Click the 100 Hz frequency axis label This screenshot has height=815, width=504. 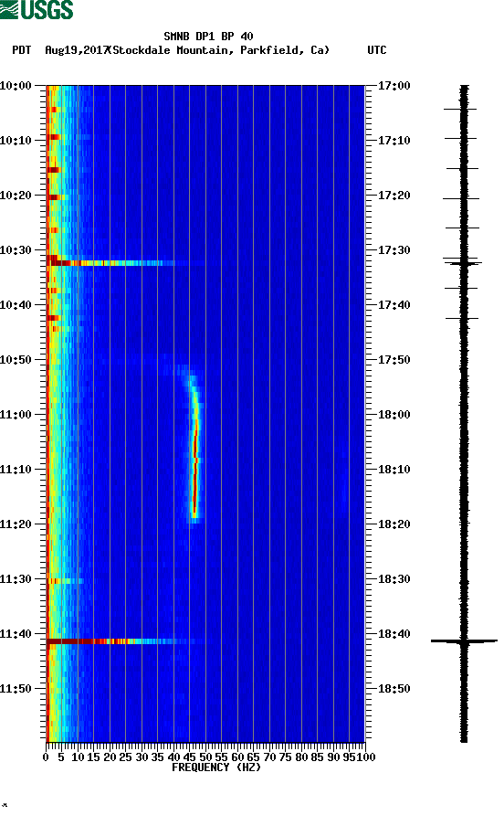click(366, 757)
